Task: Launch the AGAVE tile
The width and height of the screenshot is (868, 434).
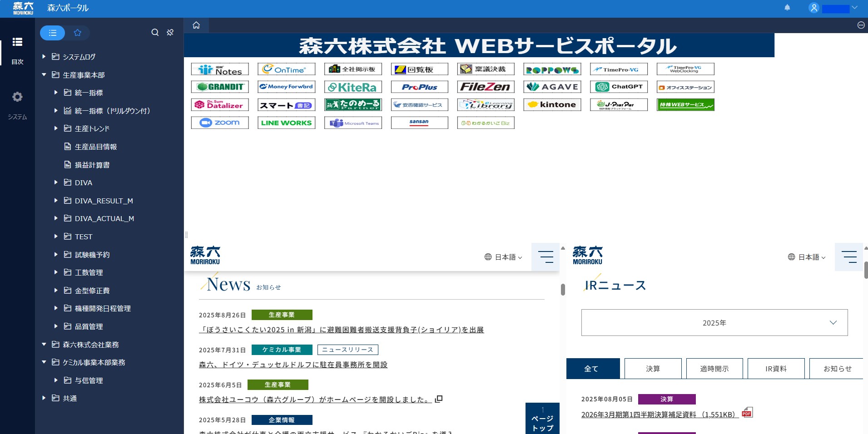Action: click(552, 87)
